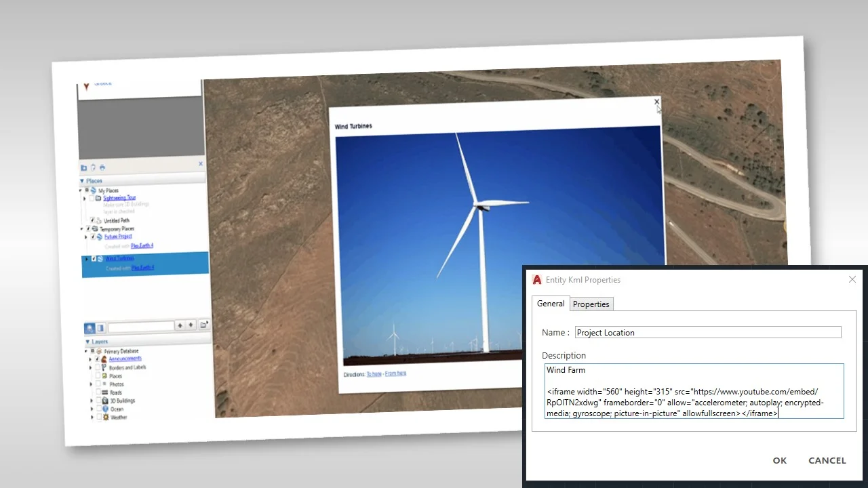Enable the 3D Buildings layer checkbox
This screenshot has height=488, width=868.
click(98, 400)
